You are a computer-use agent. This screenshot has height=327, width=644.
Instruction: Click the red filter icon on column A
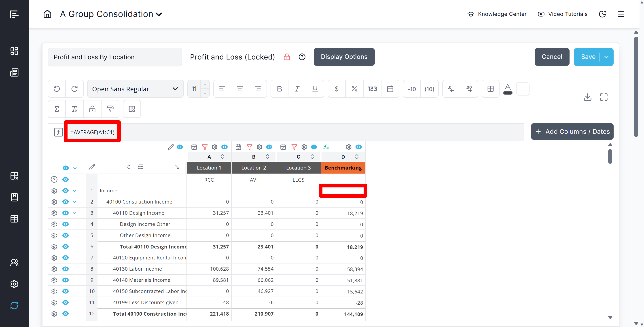(x=205, y=147)
